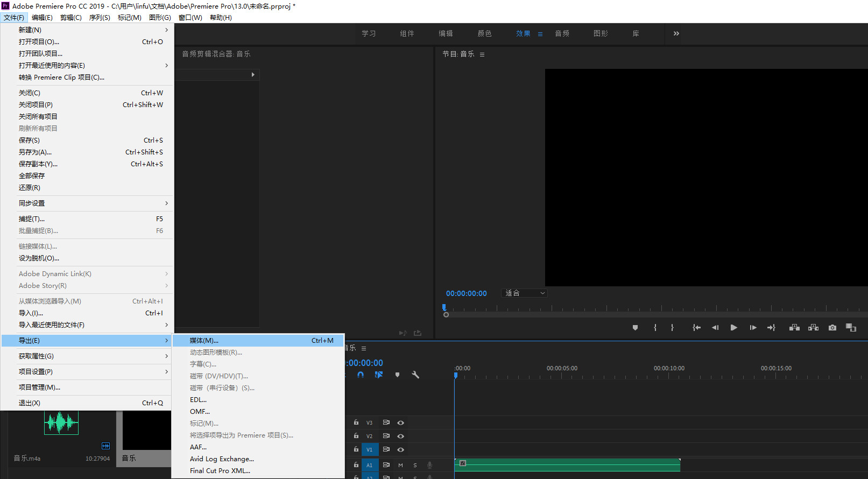Open the comparison view button
The image size is (868, 479).
(x=851, y=327)
